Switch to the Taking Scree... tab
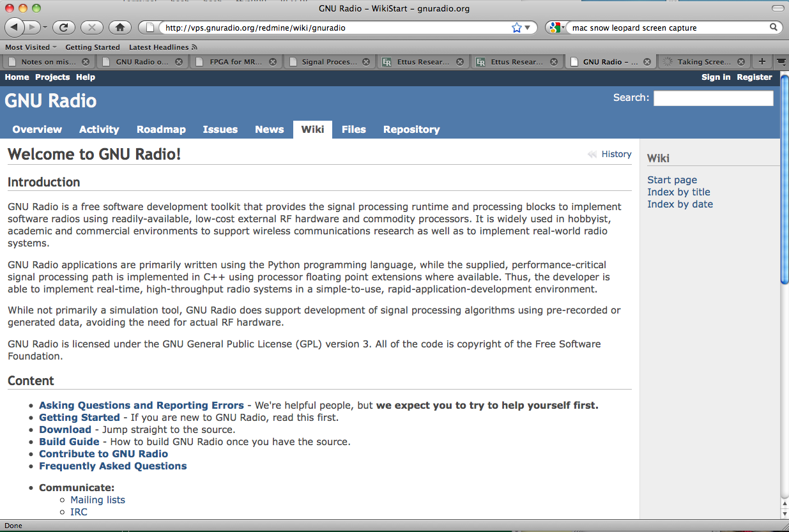Image resolution: width=789 pixels, height=532 pixels. point(705,62)
